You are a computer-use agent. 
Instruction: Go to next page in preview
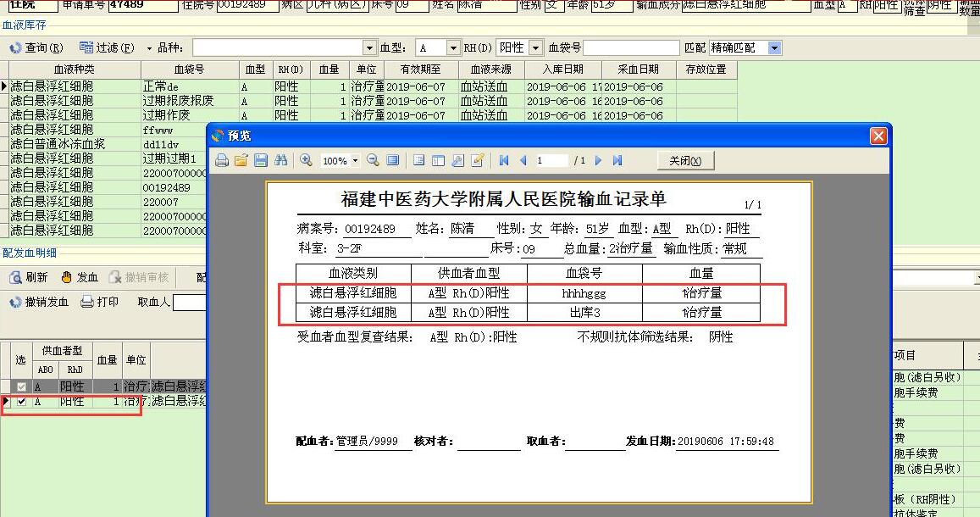click(x=598, y=161)
